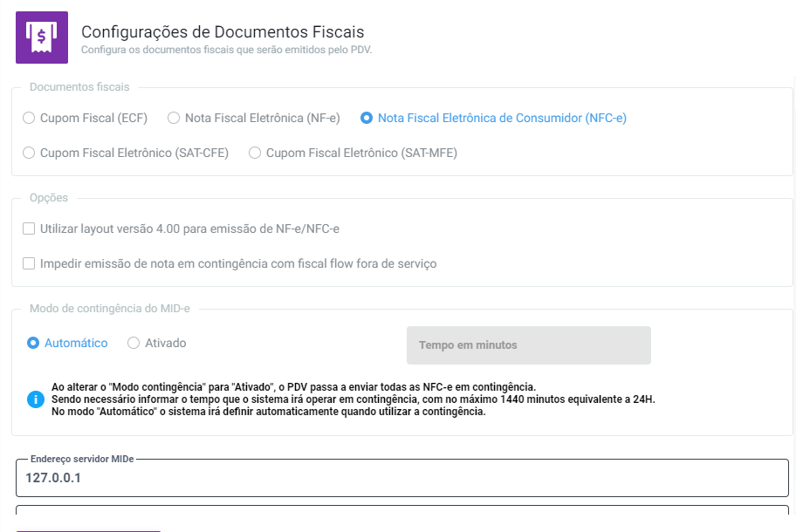Select Cupom Fiscal (ECF) option

29,118
